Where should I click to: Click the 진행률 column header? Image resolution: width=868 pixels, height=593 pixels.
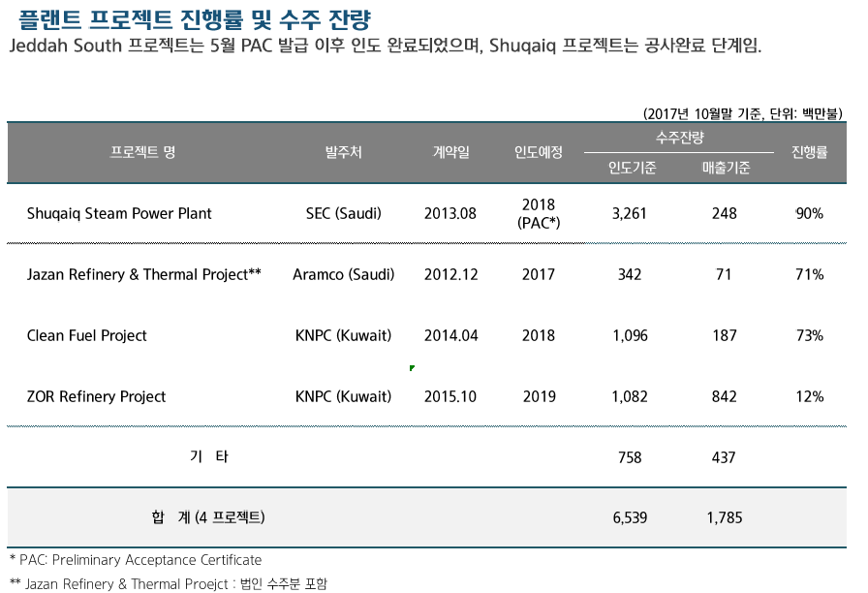(808, 152)
